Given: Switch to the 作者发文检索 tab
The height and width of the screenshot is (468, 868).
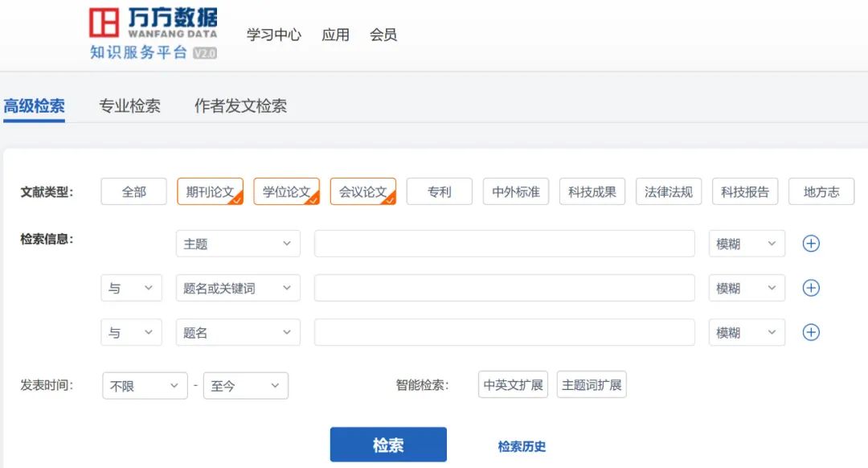Looking at the screenshot, I should (x=240, y=106).
